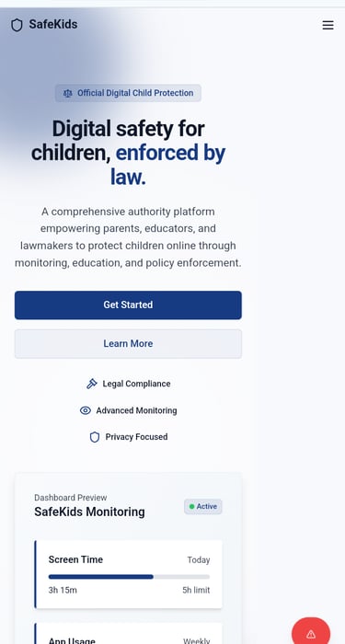The height and width of the screenshot is (644, 345).
Task: Open the hamburger navigation menu
Action: (x=328, y=25)
